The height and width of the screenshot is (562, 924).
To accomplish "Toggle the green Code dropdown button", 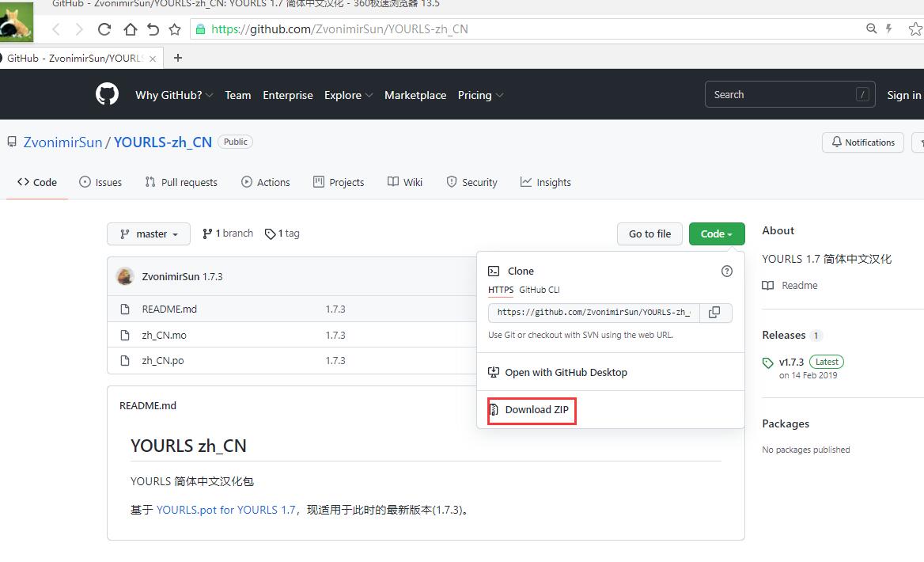I will coord(717,234).
